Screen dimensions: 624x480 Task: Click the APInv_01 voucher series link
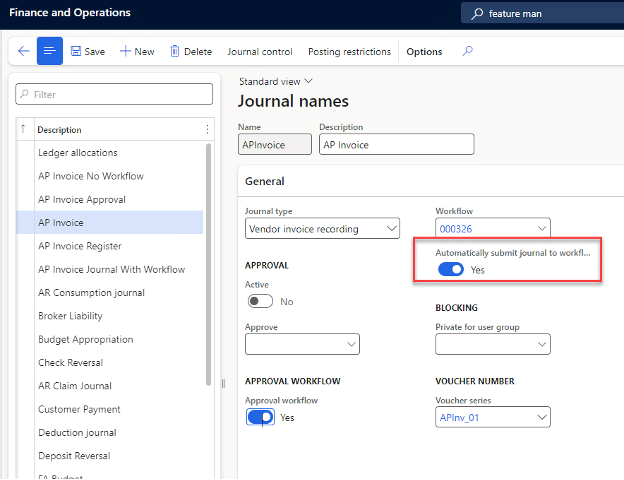tap(459, 418)
